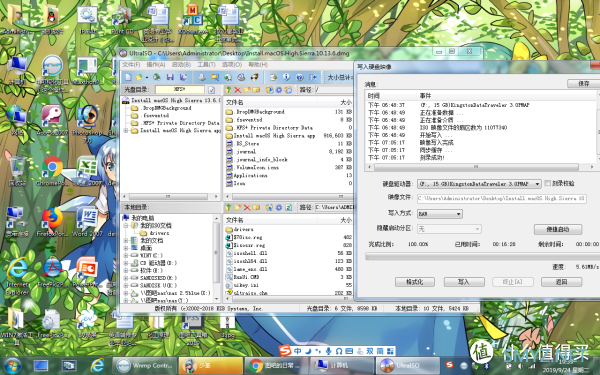Open the 硬盘驱动器 drive dropdown
This screenshot has height=375, width=600.
click(x=479, y=184)
